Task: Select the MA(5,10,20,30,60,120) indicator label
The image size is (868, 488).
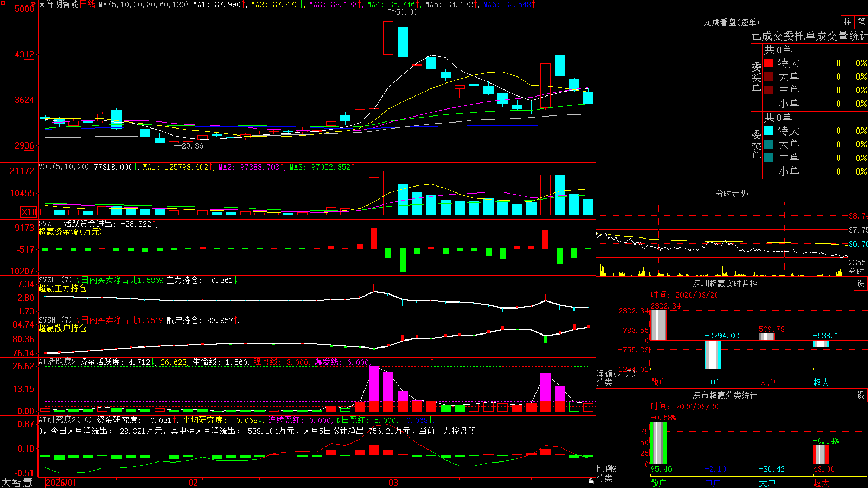Action: click(x=143, y=4)
